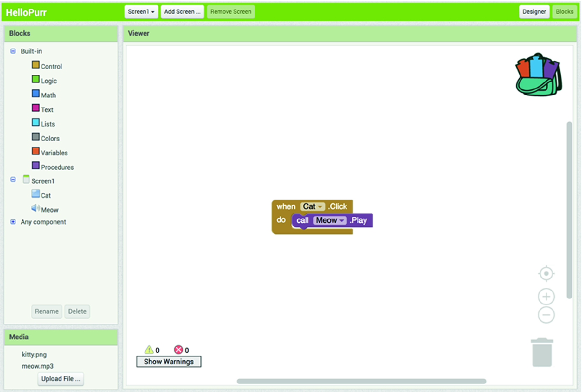Zoom out with the minus circle icon
The image size is (583, 392).
546,315
